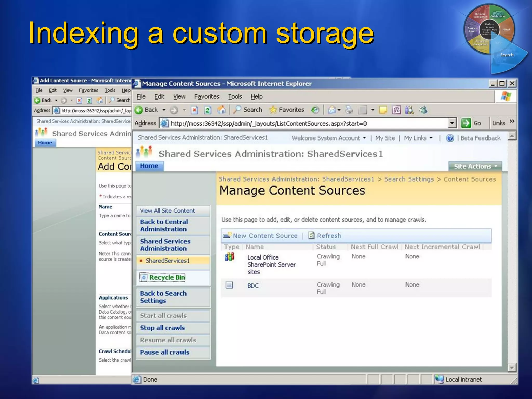The height and width of the screenshot is (399, 532).
Task: Open the Help menu in Manage Content Sources window
Action: point(257,96)
